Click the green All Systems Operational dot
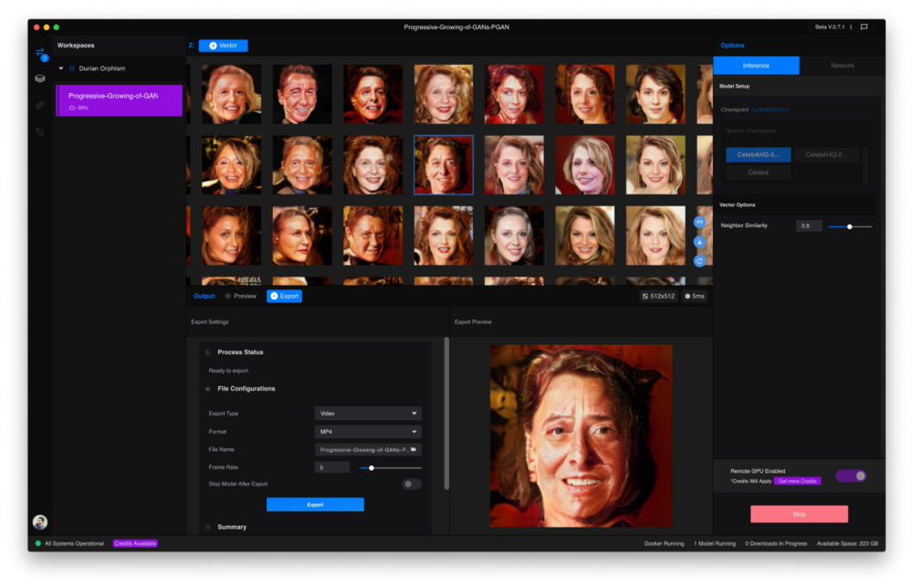The height and width of the screenshot is (588, 913). [x=37, y=543]
